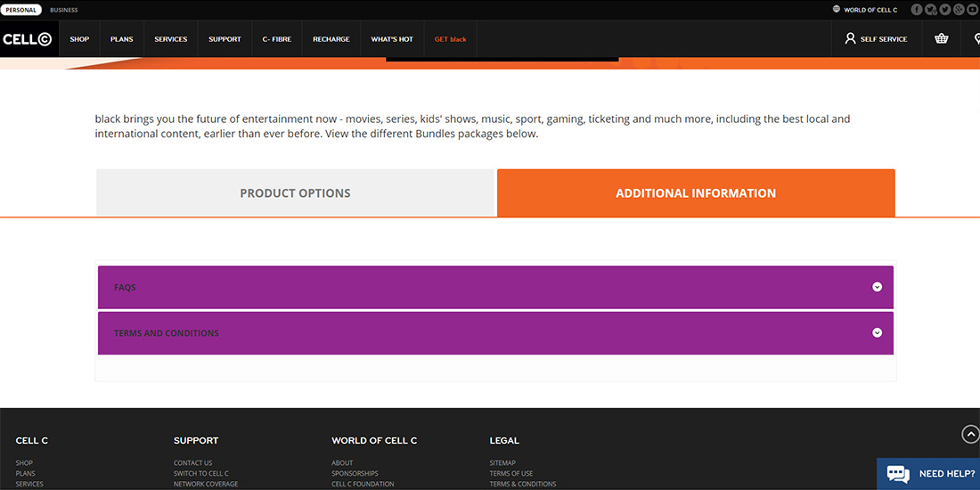
Task: Click the Need Help? chat button
Action: [x=928, y=474]
